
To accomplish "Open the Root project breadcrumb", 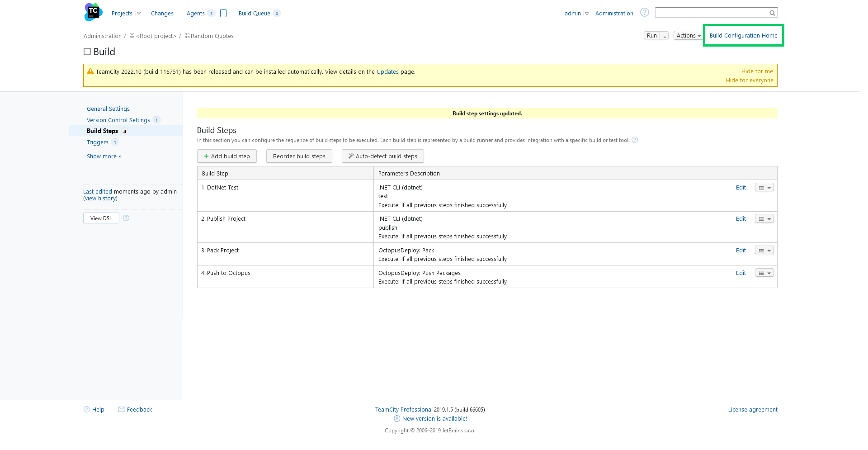I will (x=156, y=36).
